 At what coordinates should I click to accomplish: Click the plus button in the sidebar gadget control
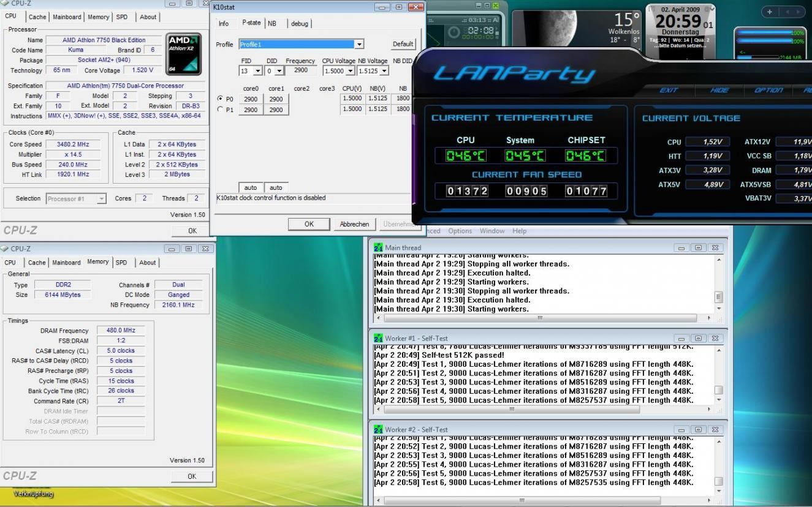770,12
